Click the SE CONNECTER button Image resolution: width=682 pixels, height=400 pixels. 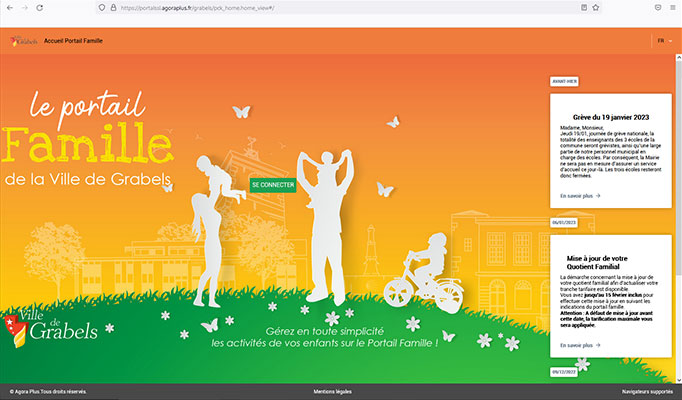[x=273, y=185]
